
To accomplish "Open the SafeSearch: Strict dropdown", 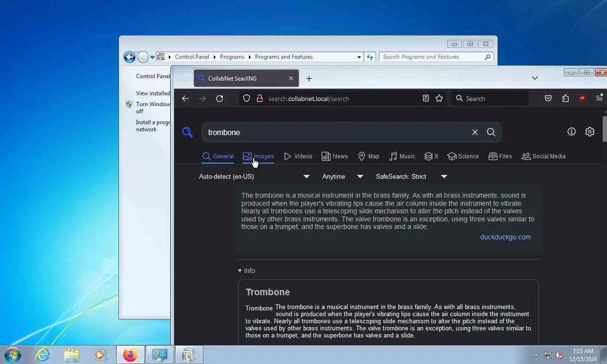I will click(x=412, y=176).
